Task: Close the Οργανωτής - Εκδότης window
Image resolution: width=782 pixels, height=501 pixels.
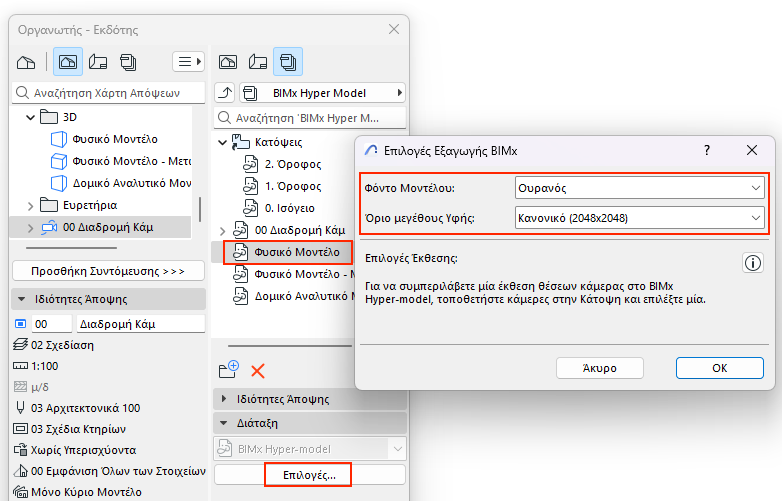Action: tap(393, 29)
